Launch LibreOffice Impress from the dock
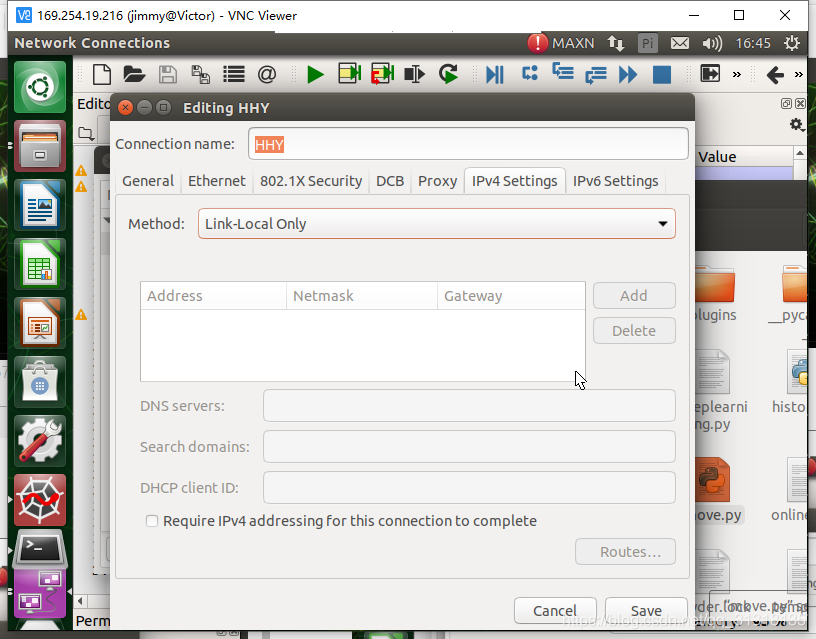 point(40,323)
